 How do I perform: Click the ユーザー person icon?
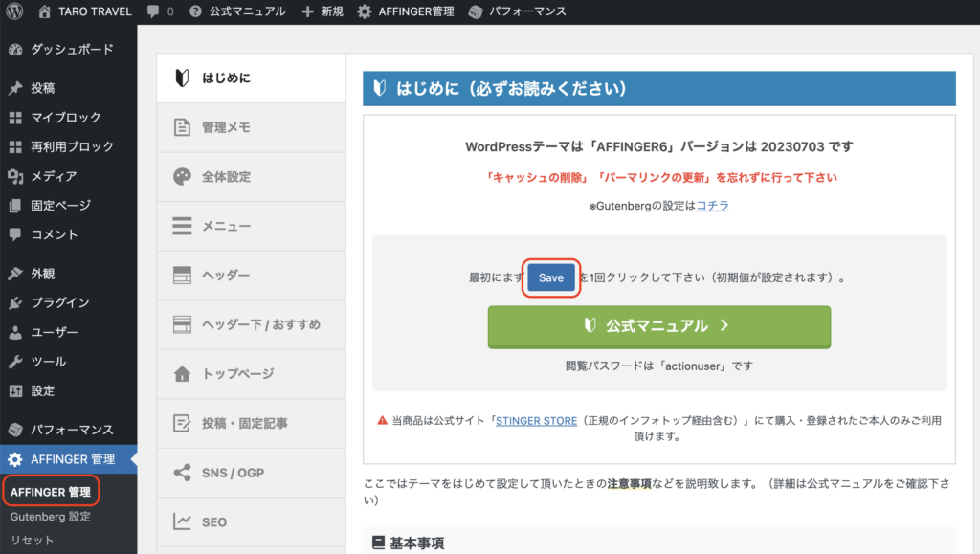(15, 332)
